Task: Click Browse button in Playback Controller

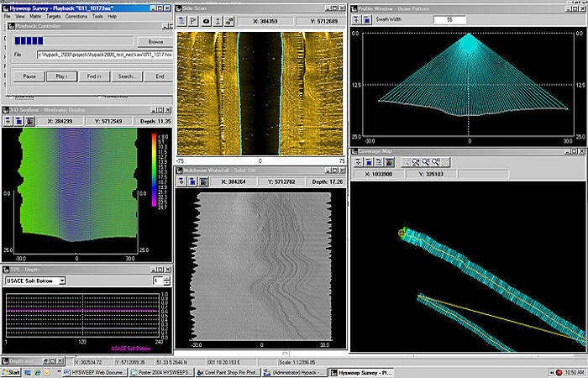Action: (155, 42)
